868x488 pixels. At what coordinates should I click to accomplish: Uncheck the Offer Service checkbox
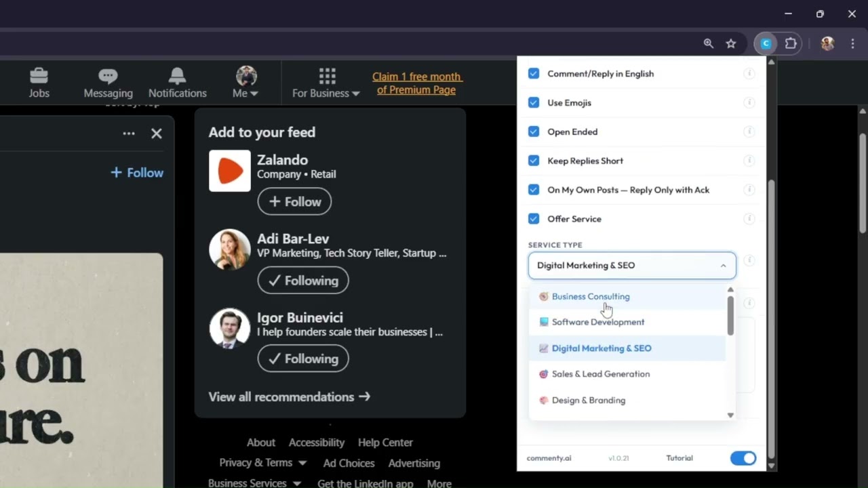tap(534, 219)
